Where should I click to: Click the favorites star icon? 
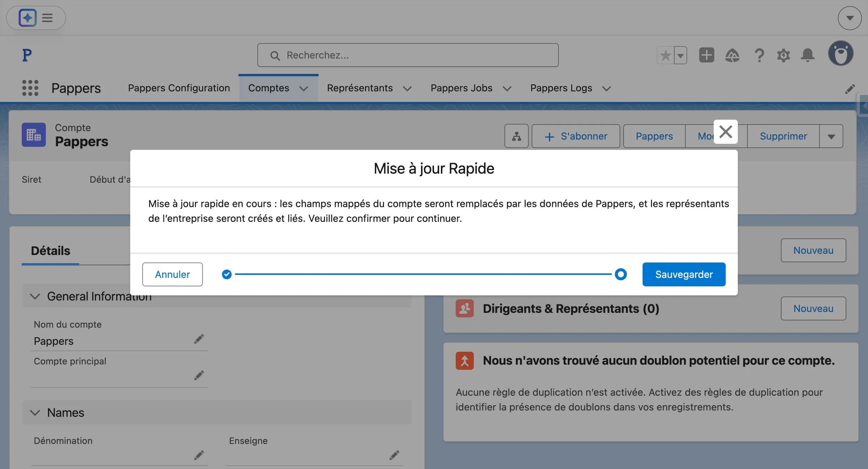point(666,55)
